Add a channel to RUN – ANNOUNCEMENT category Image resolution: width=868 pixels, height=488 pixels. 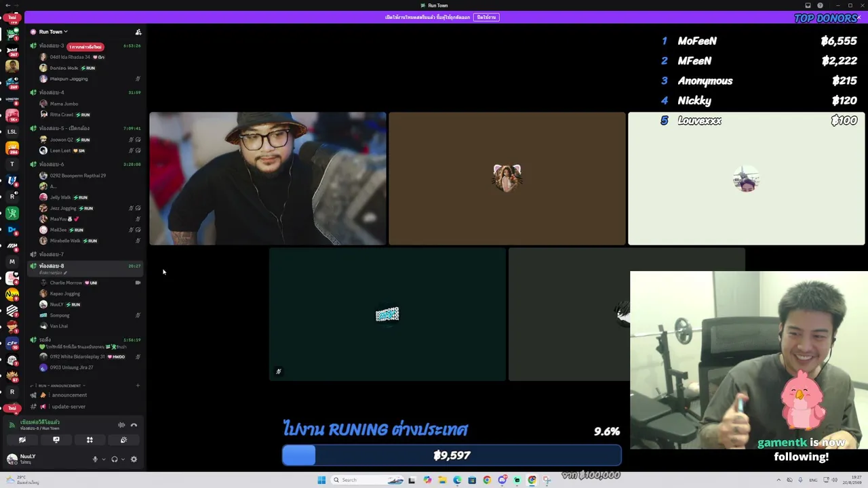[138, 386]
